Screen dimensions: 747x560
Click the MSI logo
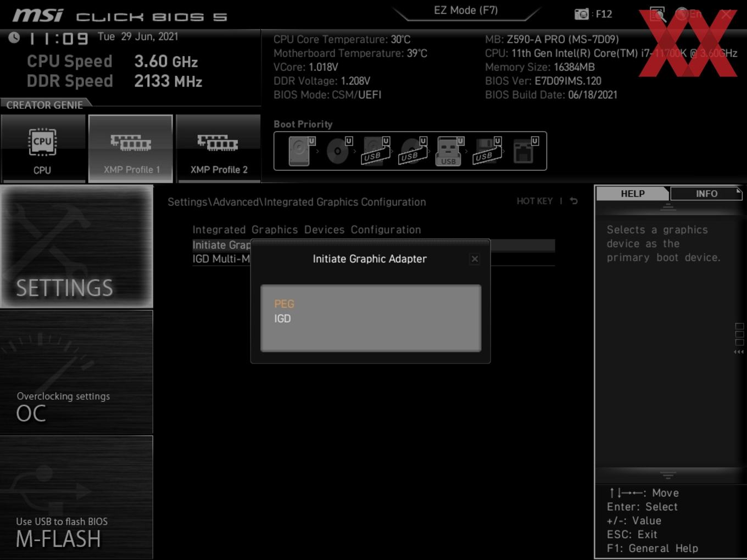37,15
